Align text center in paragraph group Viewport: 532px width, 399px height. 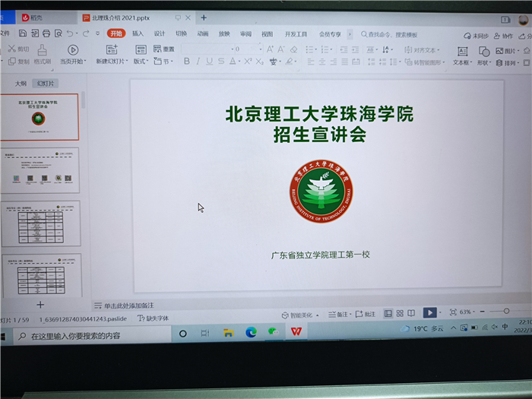(x=322, y=62)
